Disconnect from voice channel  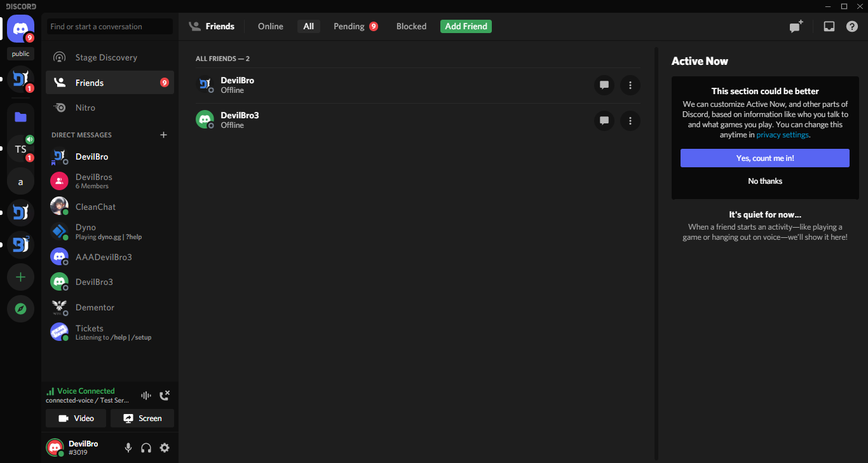[x=165, y=396]
